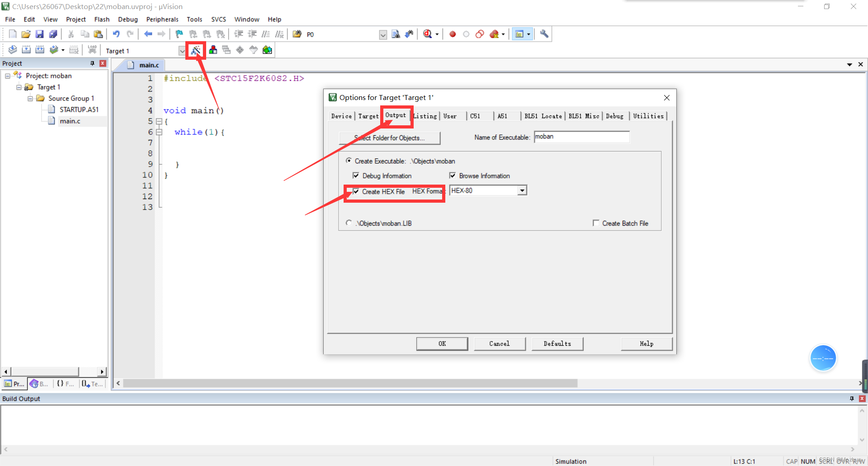This screenshot has height=466, width=868.
Task: Open Options for Target magic wand icon
Action: [195, 50]
